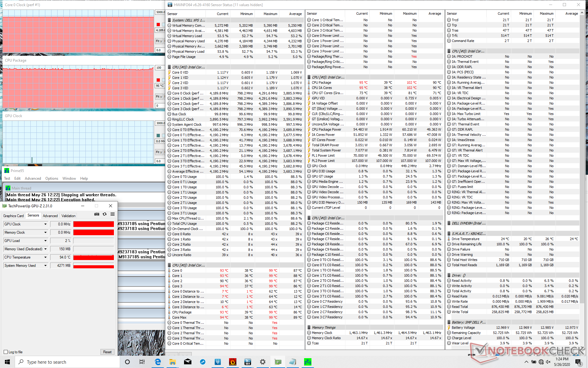This screenshot has height=368, width=588.
Task: Click Fit y on GPU Clock graph
Action: point(159,152)
